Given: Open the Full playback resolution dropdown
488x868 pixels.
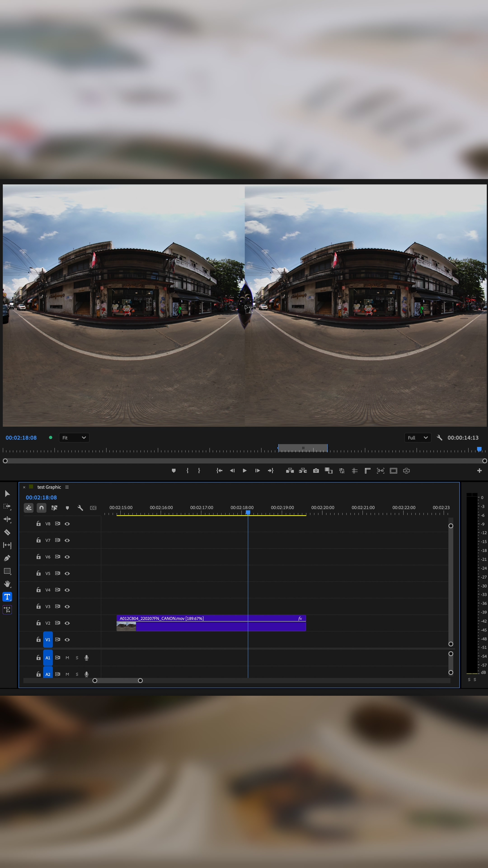Looking at the screenshot, I should [417, 438].
